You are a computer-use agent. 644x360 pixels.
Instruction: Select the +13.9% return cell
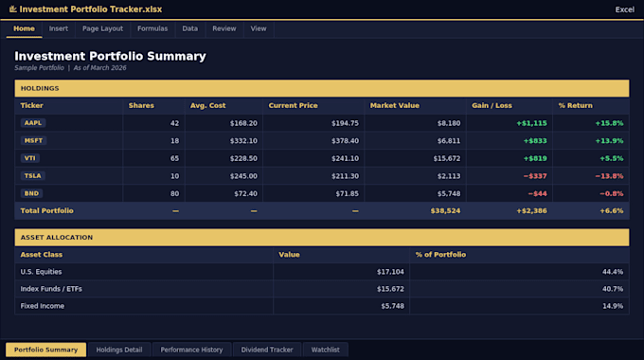(x=591, y=141)
